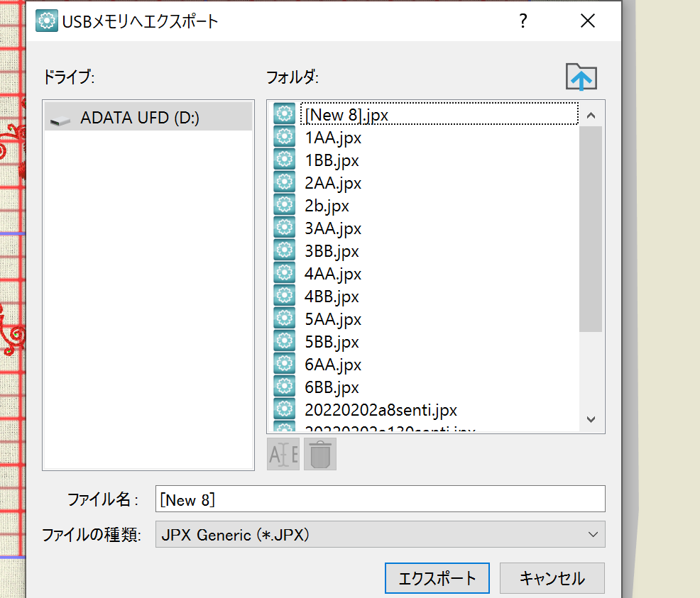The image size is (700, 598).
Task: Click the ファイル名 text field
Action: (380, 499)
